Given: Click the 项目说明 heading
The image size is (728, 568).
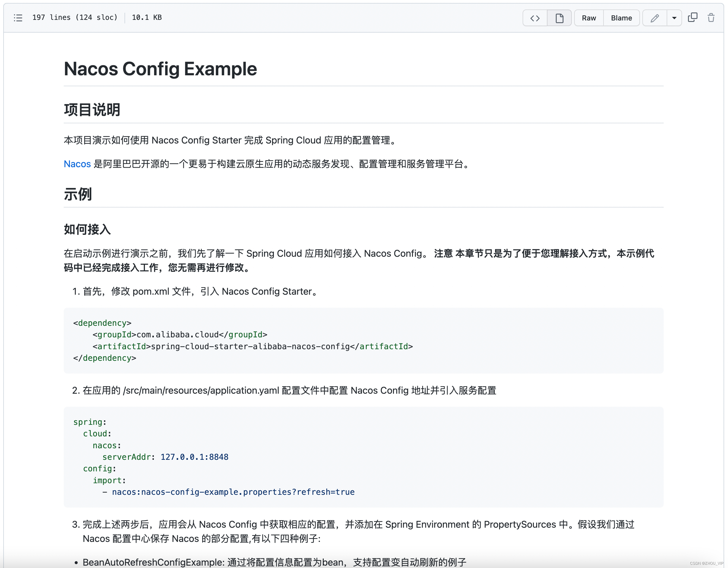Looking at the screenshot, I should coord(92,110).
